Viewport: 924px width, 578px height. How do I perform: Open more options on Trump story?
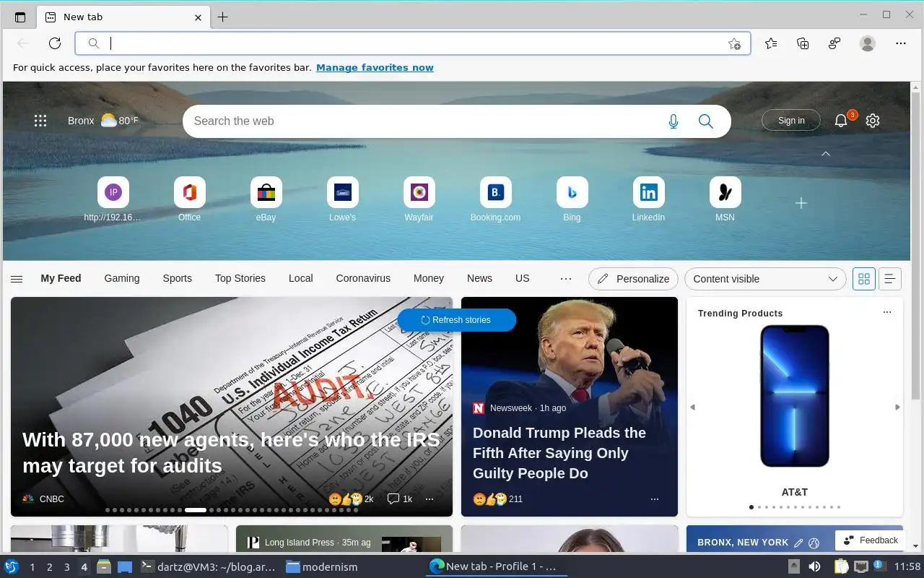pyautogui.click(x=655, y=499)
